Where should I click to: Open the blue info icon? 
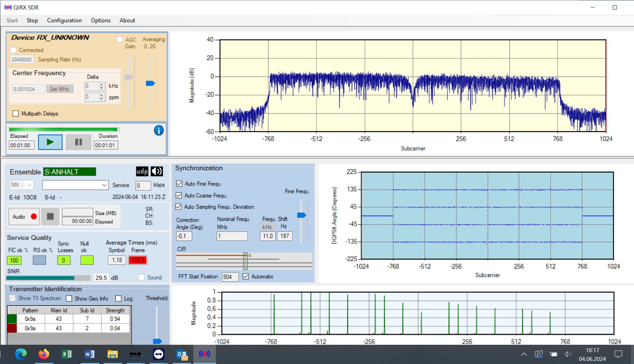click(159, 131)
